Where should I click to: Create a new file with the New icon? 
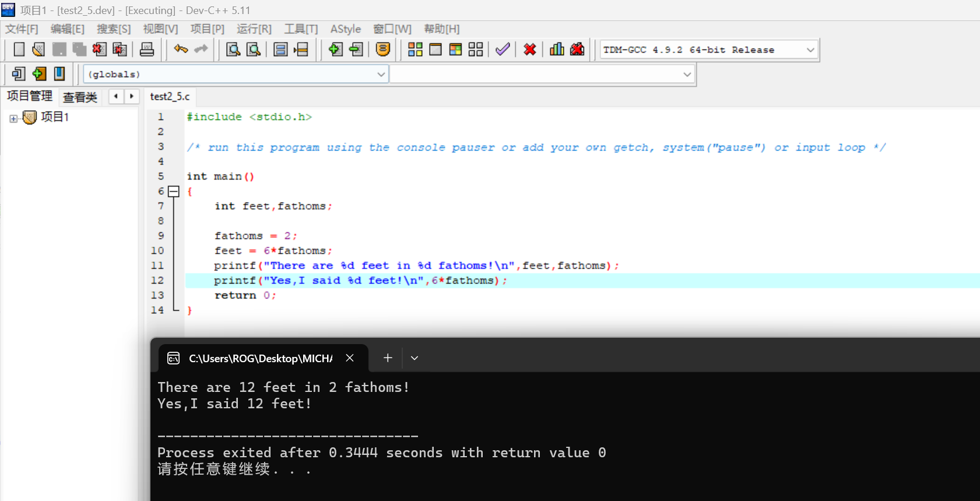coord(19,50)
